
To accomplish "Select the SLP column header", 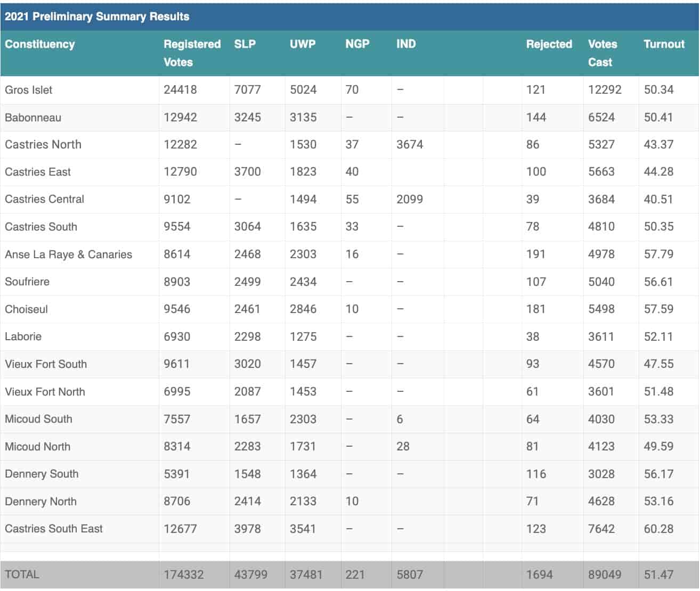I will click(x=245, y=44).
